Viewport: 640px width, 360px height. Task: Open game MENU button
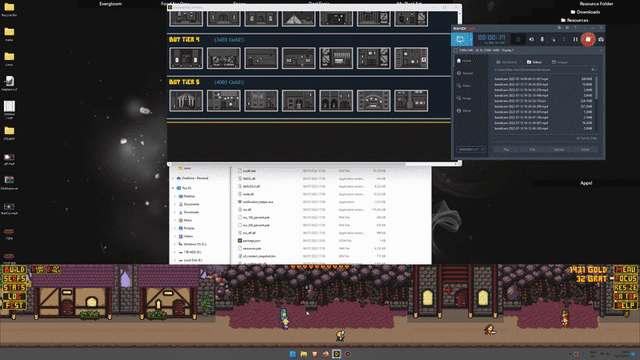point(625,269)
